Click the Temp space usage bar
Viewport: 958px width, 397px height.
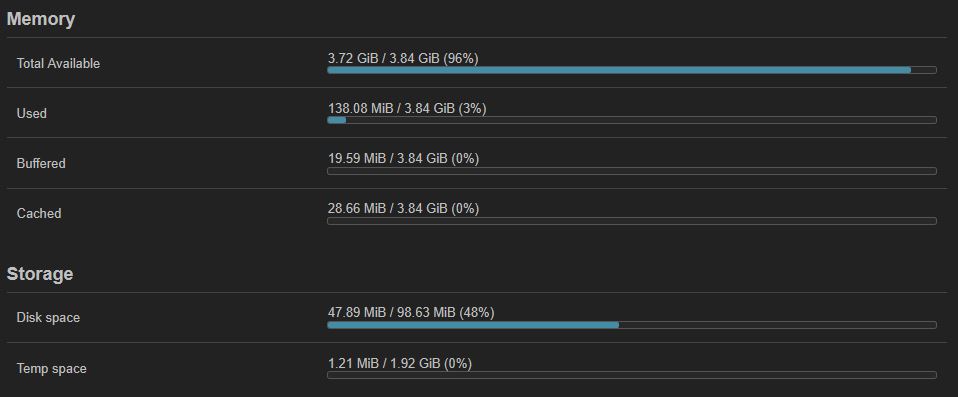tap(632, 375)
